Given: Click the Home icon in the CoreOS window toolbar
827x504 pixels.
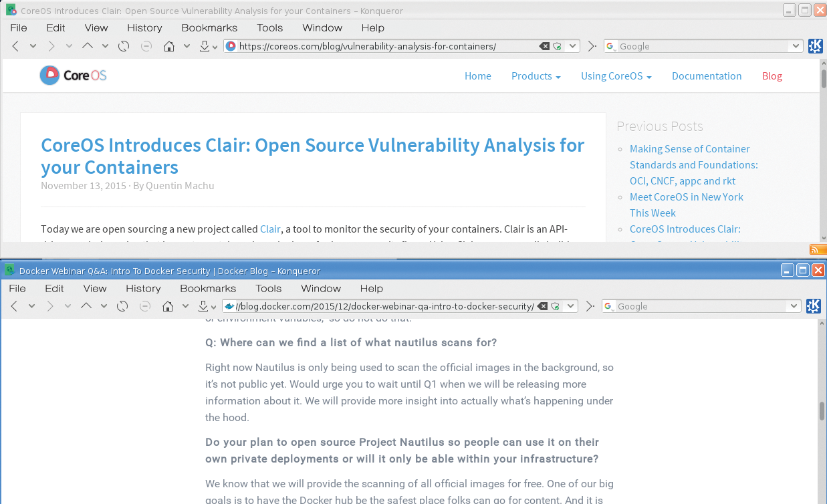Looking at the screenshot, I should [169, 46].
